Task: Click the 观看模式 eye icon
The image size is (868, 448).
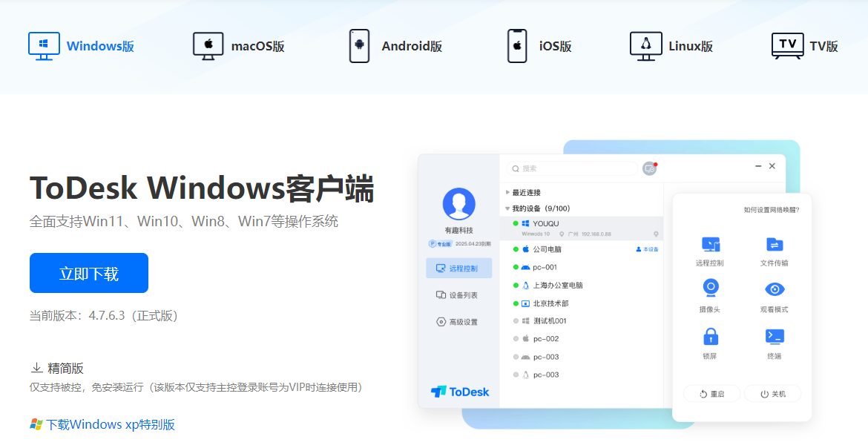Action: pos(775,289)
